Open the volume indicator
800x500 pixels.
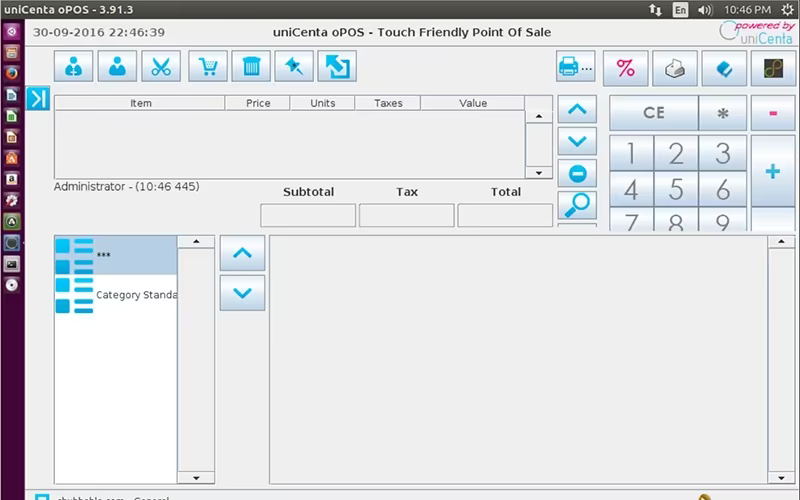(705, 10)
